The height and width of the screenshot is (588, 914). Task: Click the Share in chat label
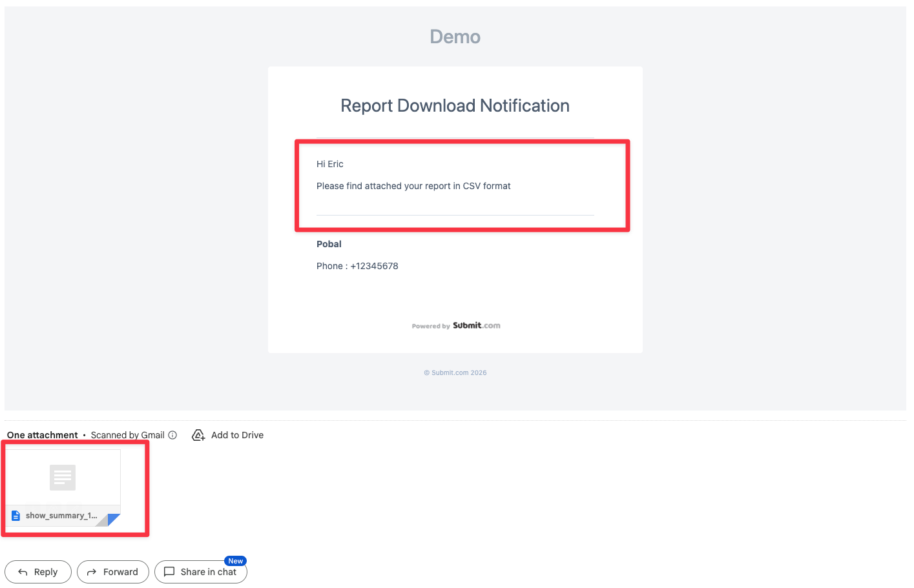(208, 572)
